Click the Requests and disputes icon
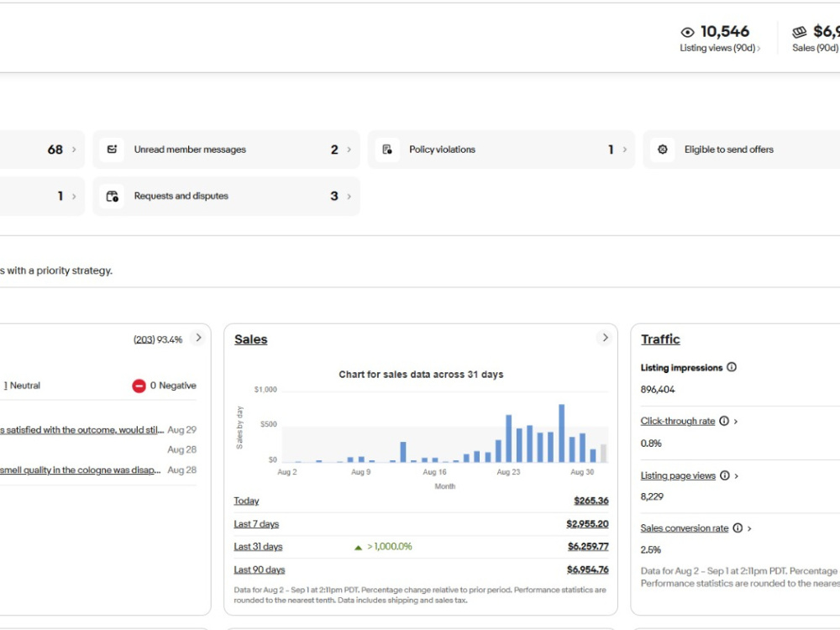The image size is (840, 630). coord(112,196)
